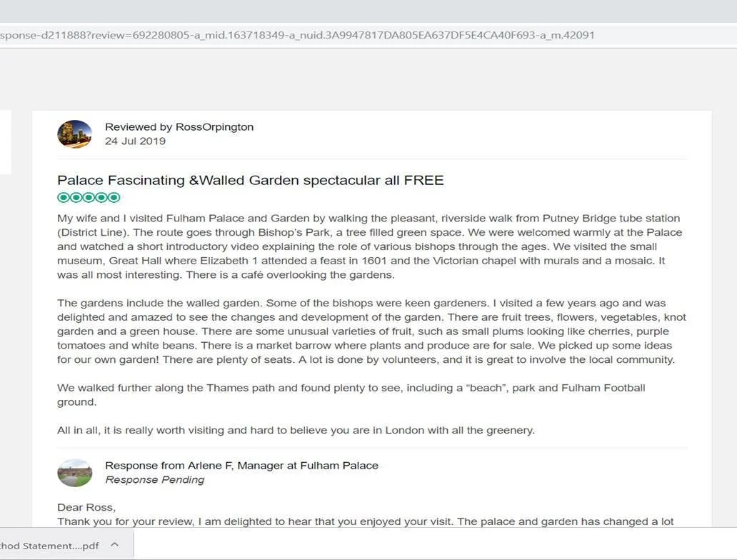Expand the chevron beside downloaded pdf
The height and width of the screenshot is (560, 737).
[115, 544]
